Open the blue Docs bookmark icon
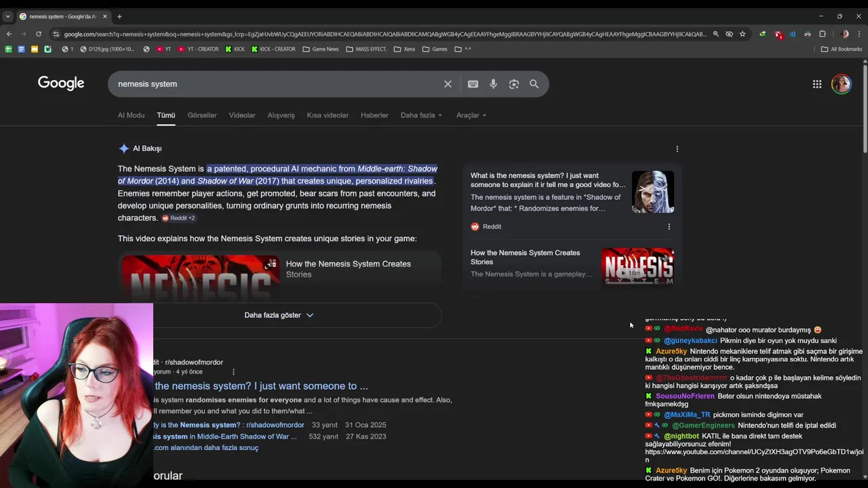 tap(21, 49)
